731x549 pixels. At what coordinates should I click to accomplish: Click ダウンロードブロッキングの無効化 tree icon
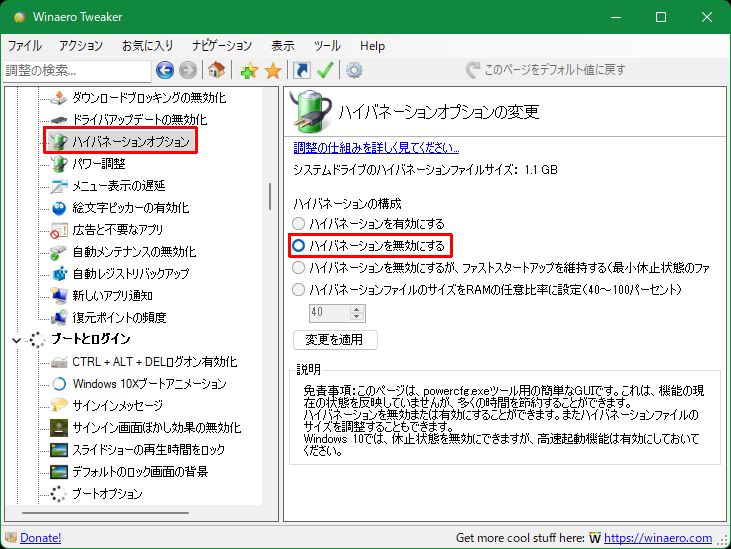pyautogui.click(x=59, y=97)
